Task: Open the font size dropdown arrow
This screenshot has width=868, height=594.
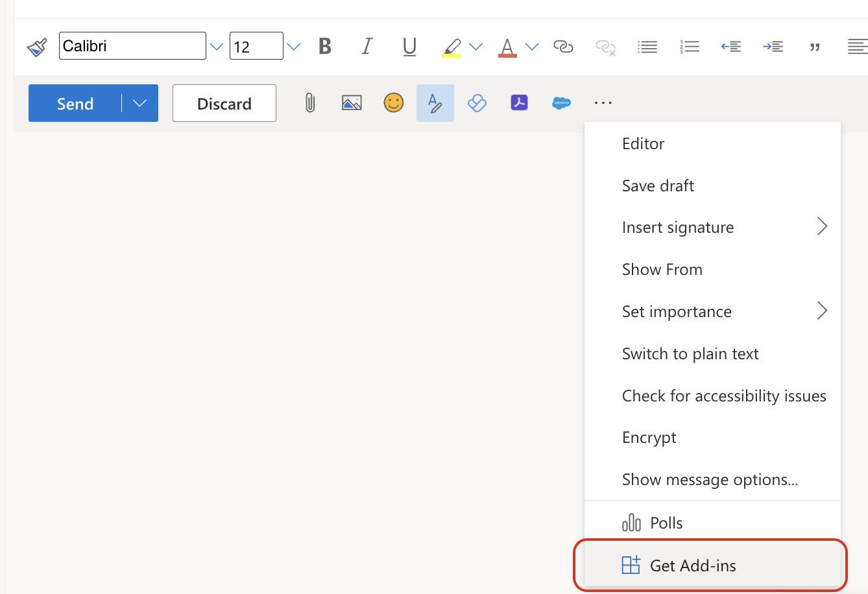Action: (x=294, y=47)
